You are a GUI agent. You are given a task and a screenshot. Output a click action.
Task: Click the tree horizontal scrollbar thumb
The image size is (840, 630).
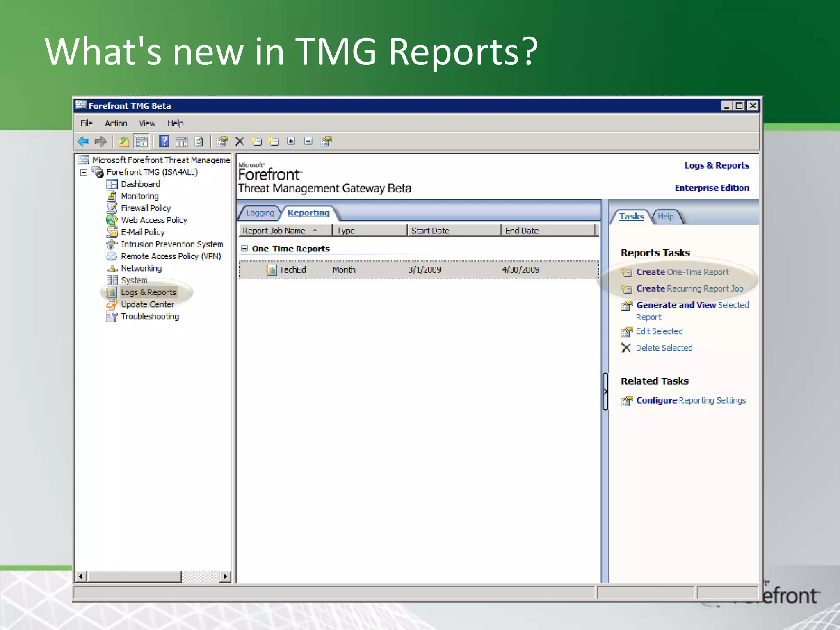tap(134, 577)
